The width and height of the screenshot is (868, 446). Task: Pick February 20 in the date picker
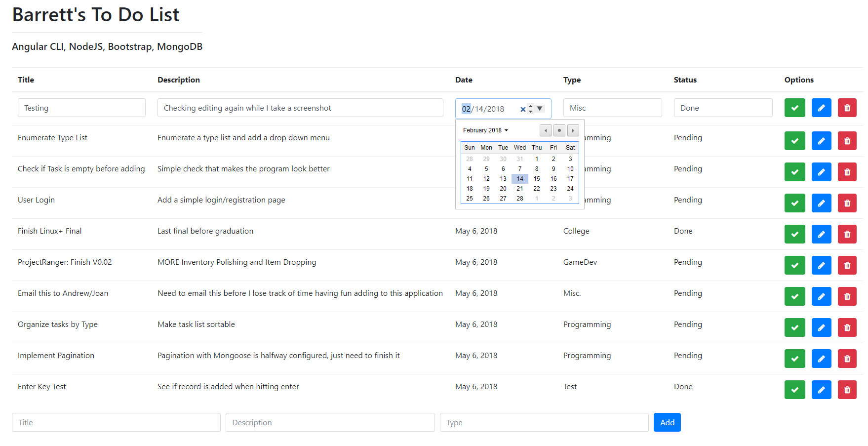[x=503, y=189]
